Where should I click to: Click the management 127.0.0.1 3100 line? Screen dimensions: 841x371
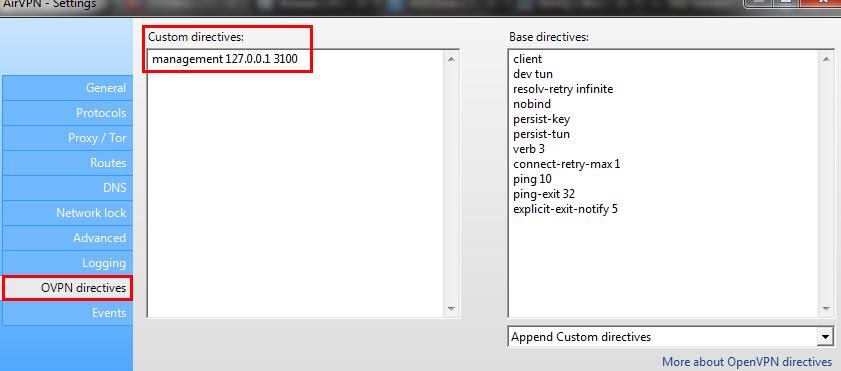(x=225, y=59)
